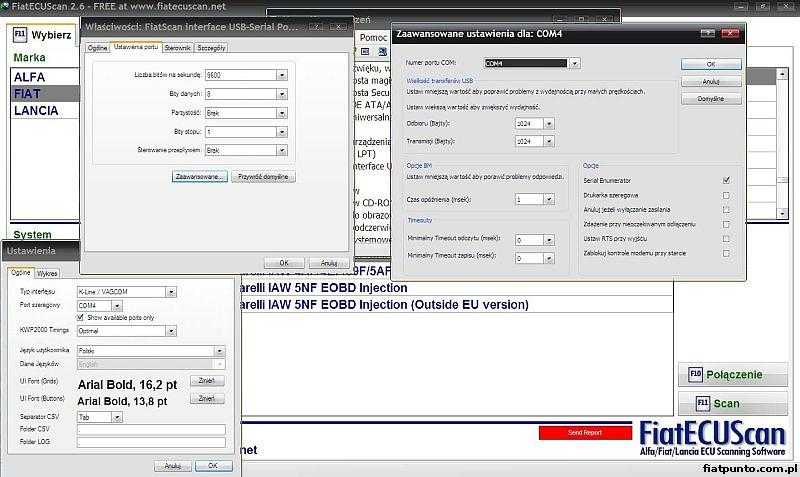Click the Domyślne button
Viewport: 800px width, 477px height.
point(711,99)
